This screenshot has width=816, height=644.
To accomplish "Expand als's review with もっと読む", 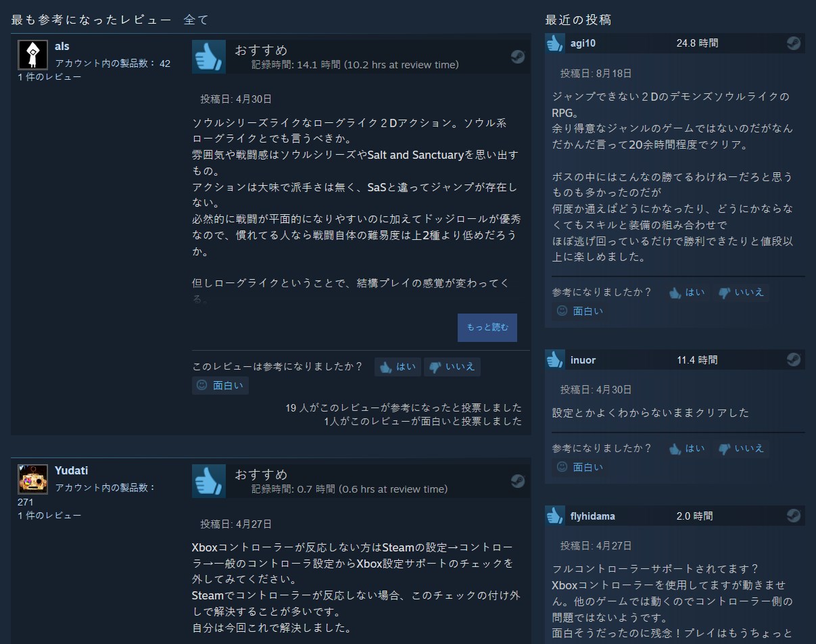I will pos(487,328).
